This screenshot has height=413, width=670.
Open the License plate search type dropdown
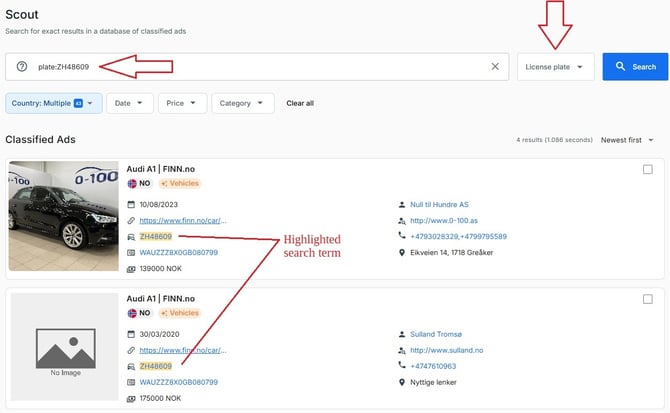(555, 67)
